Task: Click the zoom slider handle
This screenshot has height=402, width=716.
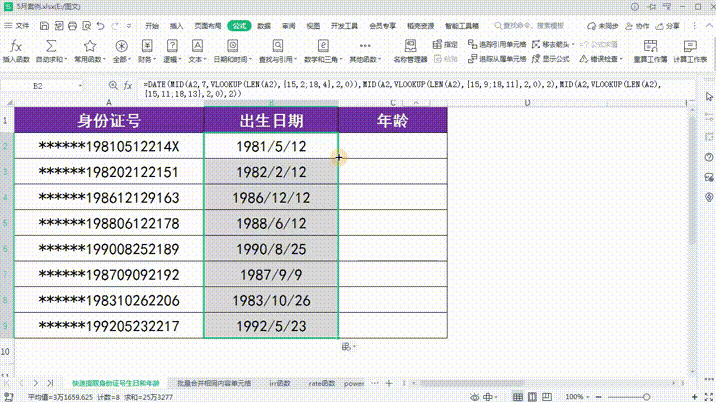Action: click(646, 397)
